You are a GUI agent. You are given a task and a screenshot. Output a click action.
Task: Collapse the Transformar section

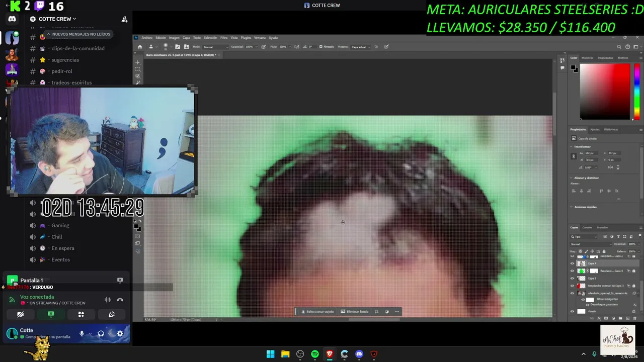pyautogui.click(x=572, y=147)
